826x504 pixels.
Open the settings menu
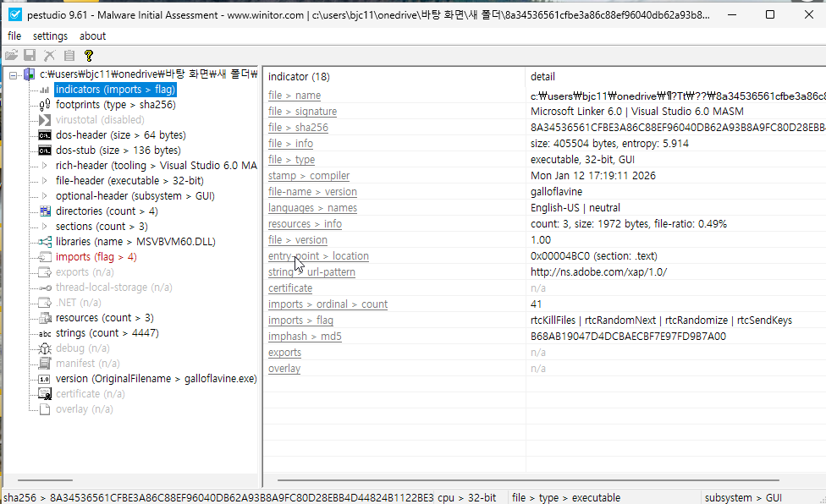click(50, 36)
